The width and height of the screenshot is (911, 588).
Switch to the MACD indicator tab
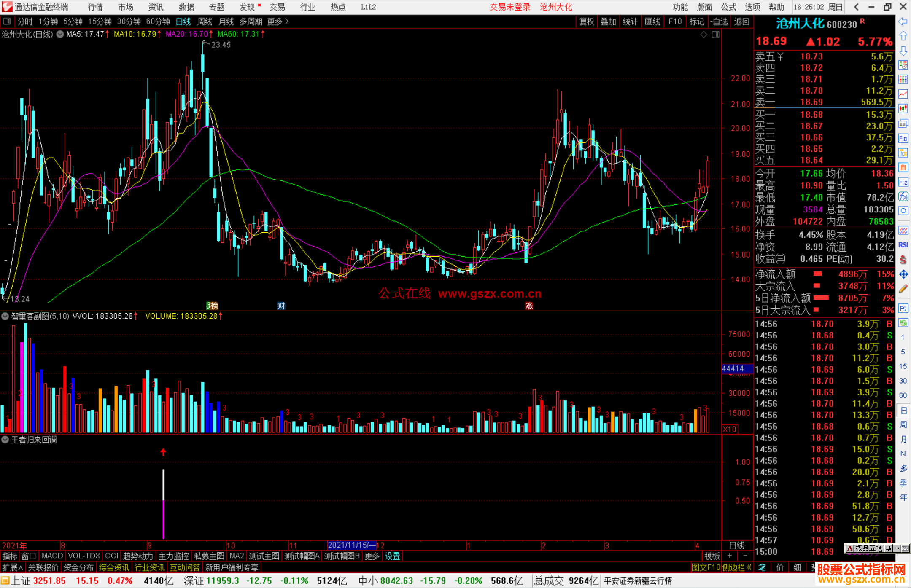tap(52, 556)
